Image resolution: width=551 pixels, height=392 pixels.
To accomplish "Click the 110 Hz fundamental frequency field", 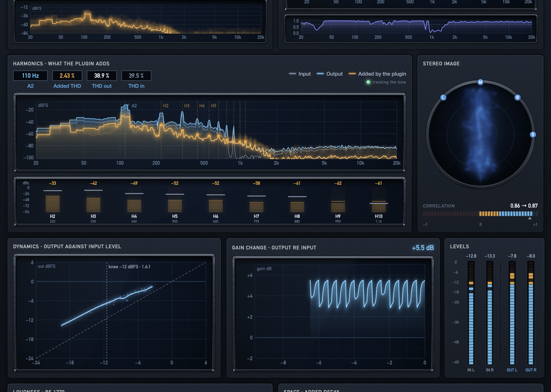I will click(x=30, y=76).
